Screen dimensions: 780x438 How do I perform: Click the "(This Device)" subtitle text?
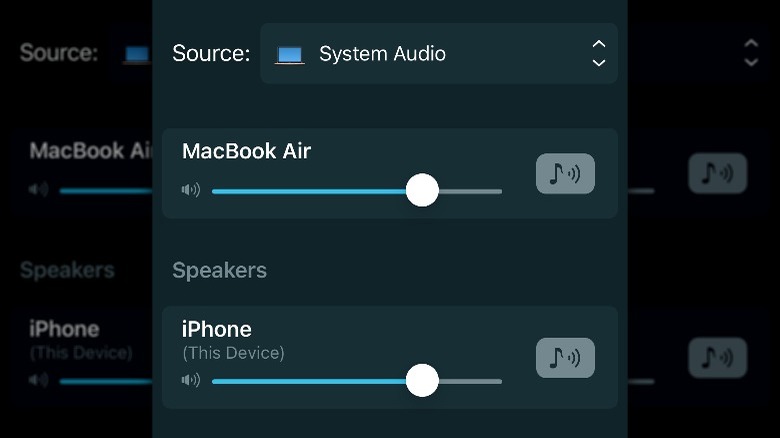(233, 353)
